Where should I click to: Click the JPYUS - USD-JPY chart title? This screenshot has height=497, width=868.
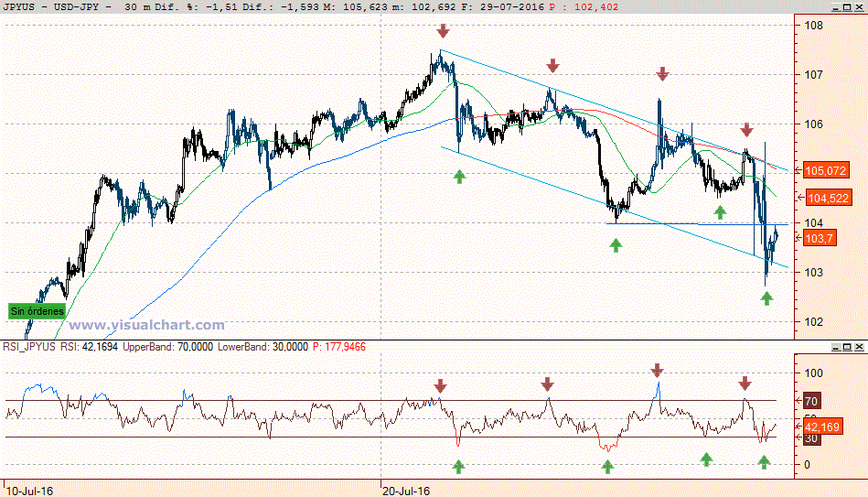coord(51,7)
